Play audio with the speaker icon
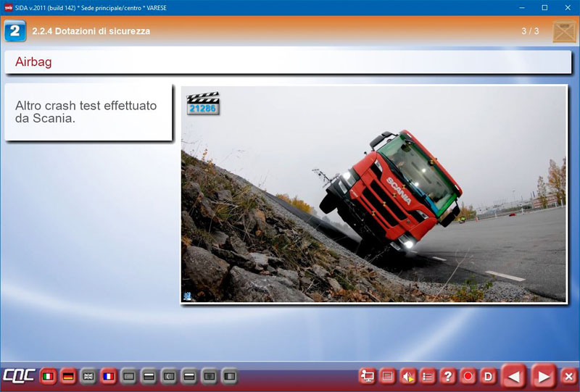The image size is (580, 392). (x=408, y=376)
